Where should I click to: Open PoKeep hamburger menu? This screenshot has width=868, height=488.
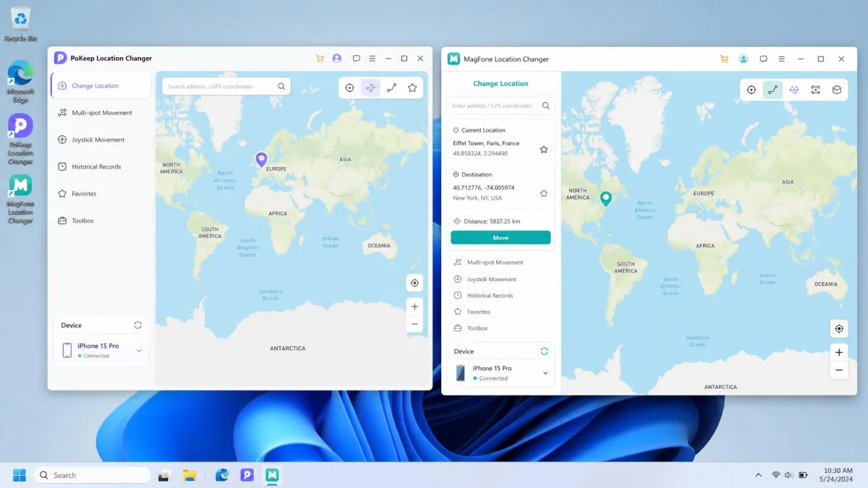coord(373,59)
